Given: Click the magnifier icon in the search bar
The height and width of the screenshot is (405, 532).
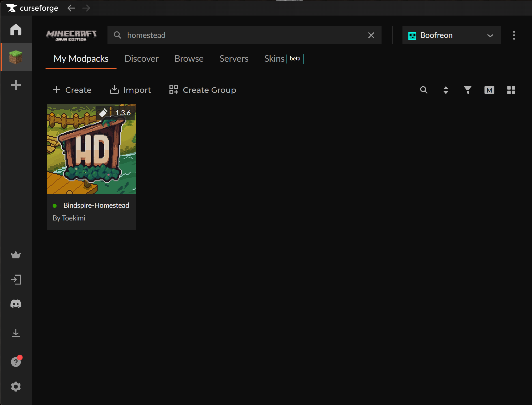Looking at the screenshot, I should click(117, 35).
